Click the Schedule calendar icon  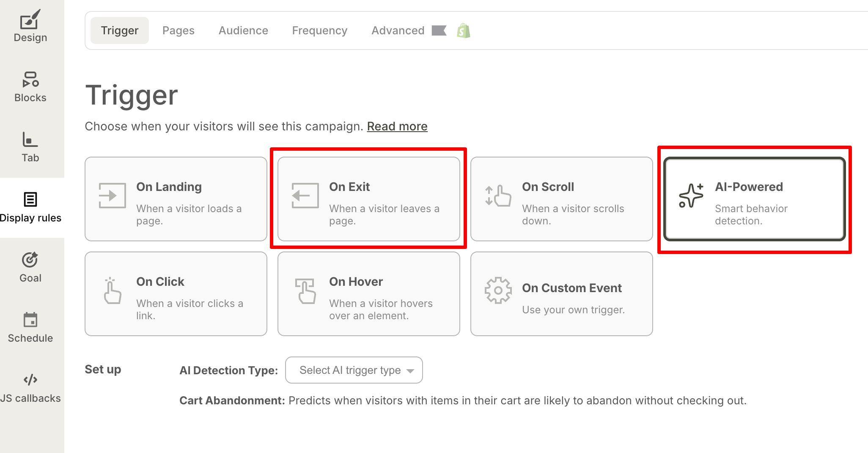30,320
